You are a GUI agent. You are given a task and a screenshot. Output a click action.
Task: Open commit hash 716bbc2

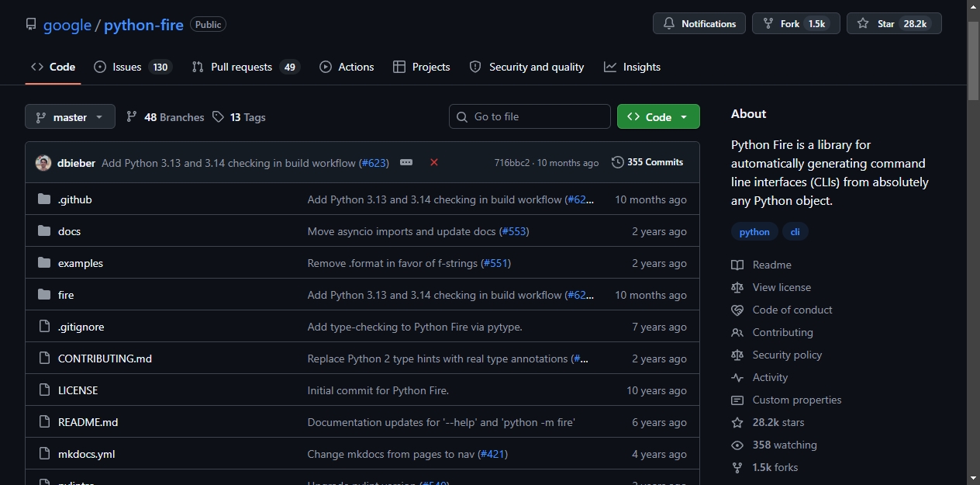pyautogui.click(x=512, y=163)
